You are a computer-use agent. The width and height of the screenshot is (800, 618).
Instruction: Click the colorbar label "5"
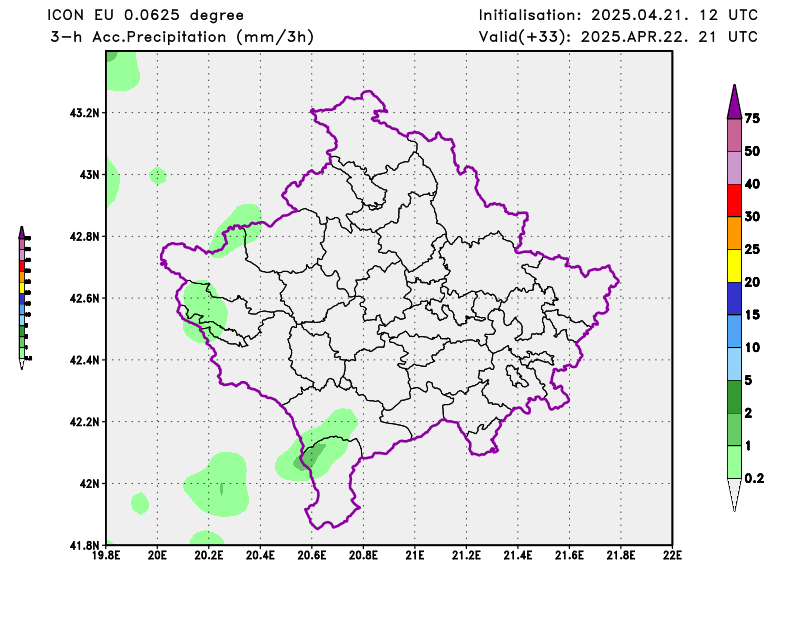(748, 380)
